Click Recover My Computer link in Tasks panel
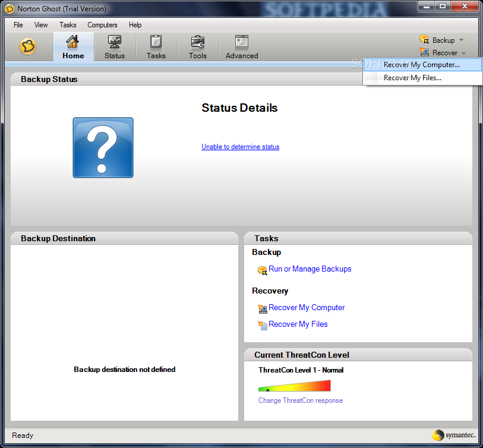This screenshot has height=448, width=483. (307, 308)
